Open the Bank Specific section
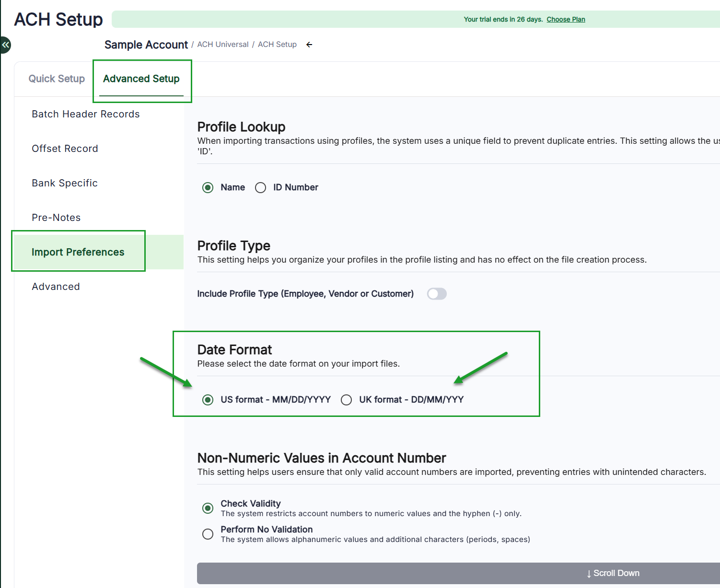The width and height of the screenshot is (720, 588). (65, 183)
